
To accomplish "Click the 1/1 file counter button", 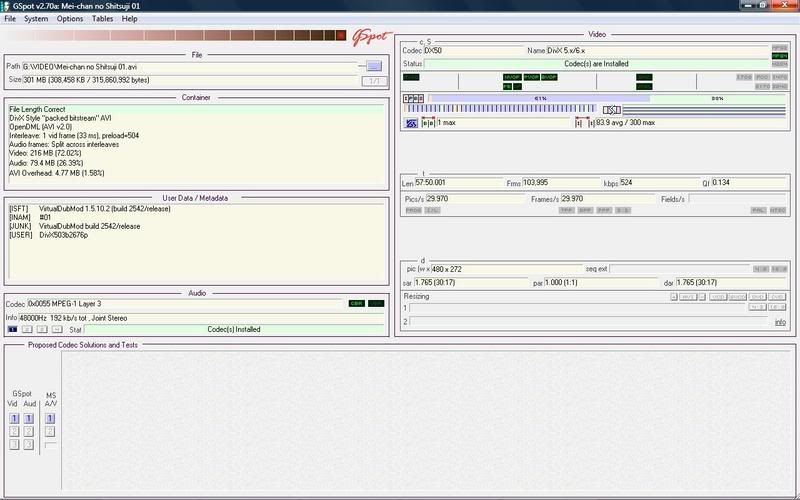I will pos(374,81).
